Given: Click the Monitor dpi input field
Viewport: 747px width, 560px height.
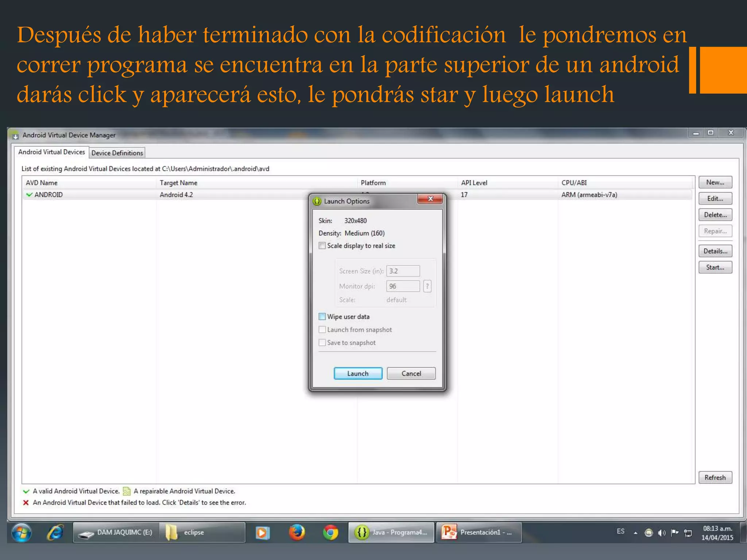Looking at the screenshot, I should (x=403, y=286).
